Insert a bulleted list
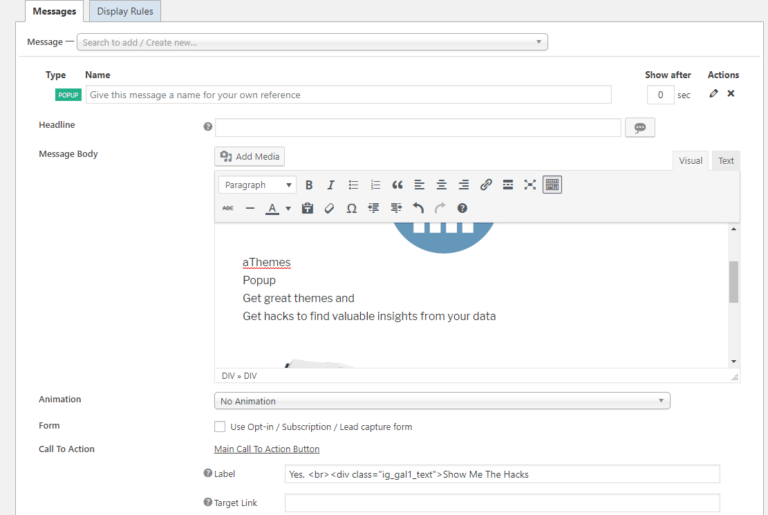Screen dimensions: 768x515 (x=353, y=185)
